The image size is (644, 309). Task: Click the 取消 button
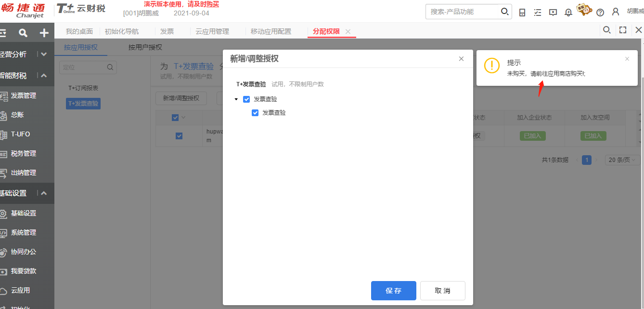[x=443, y=291]
